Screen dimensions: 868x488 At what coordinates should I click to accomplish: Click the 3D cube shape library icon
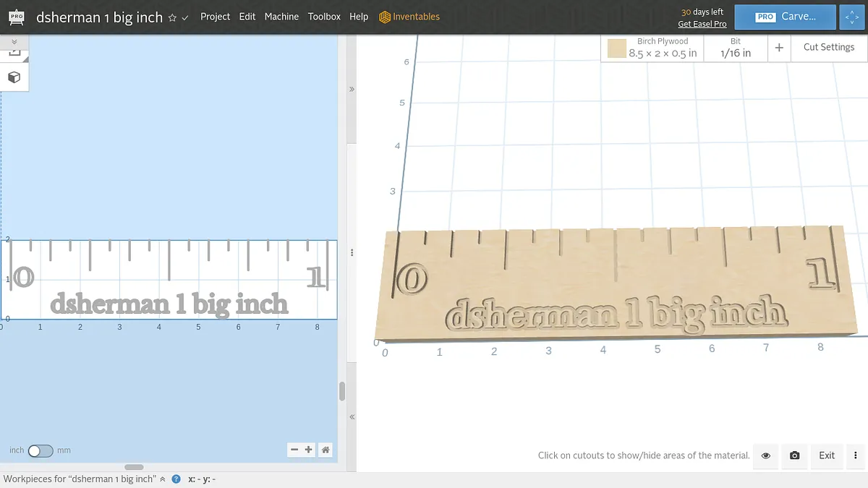point(14,77)
